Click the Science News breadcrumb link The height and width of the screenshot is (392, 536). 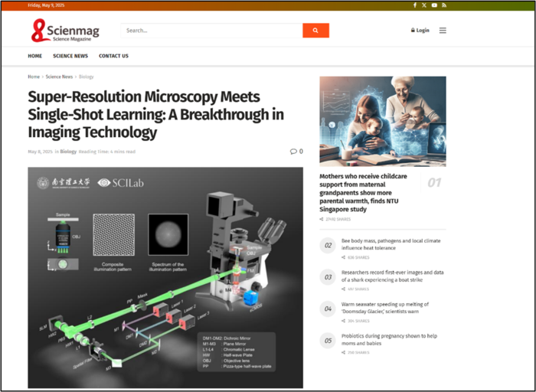pyautogui.click(x=59, y=77)
